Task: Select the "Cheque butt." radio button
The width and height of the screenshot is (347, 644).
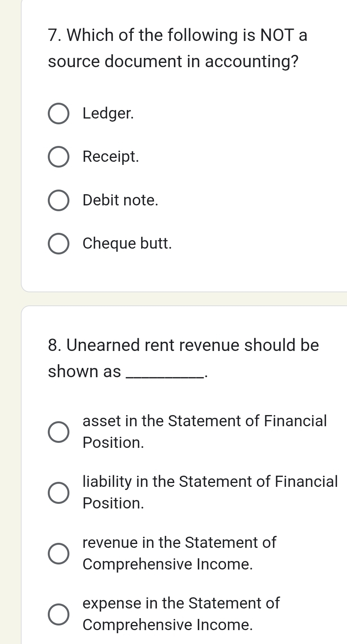Action: [59, 243]
